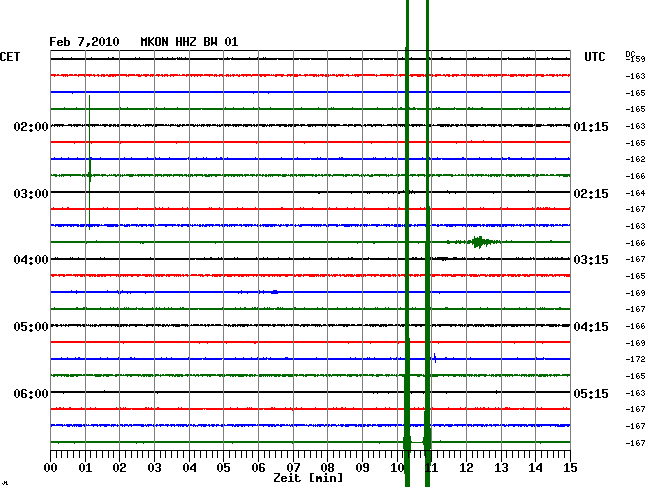
Task: Click the small blue spike just after minute 11
Action: click(435, 358)
